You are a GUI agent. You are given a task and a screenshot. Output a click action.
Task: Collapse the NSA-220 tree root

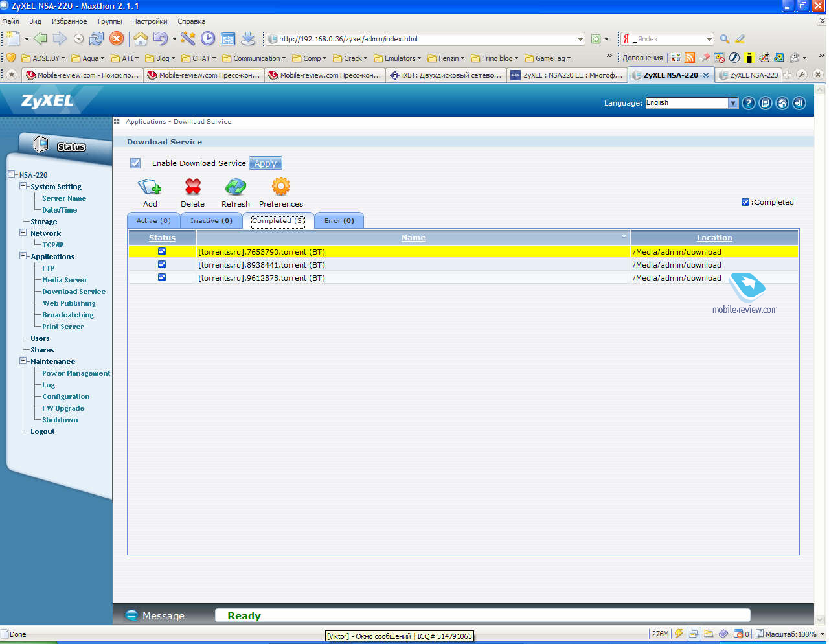click(12, 174)
